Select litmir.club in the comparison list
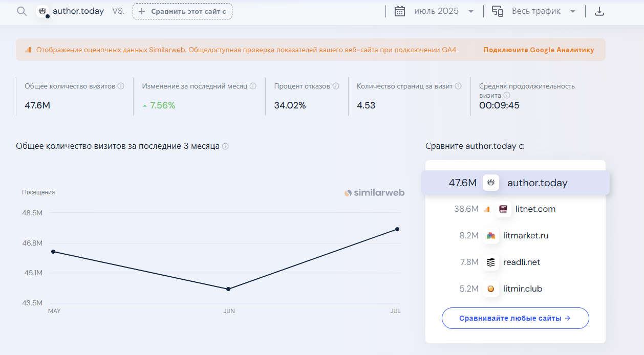 pyautogui.click(x=522, y=289)
